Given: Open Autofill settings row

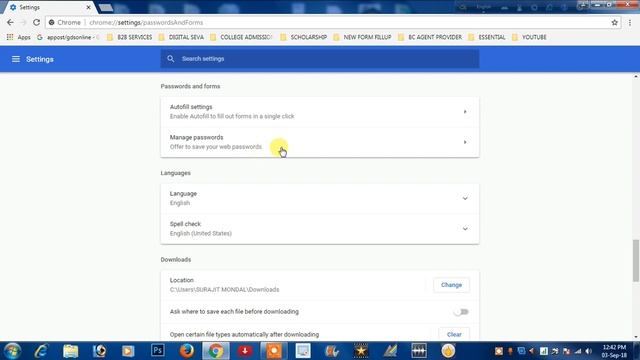Looking at the screenshot, I should 320,111.
